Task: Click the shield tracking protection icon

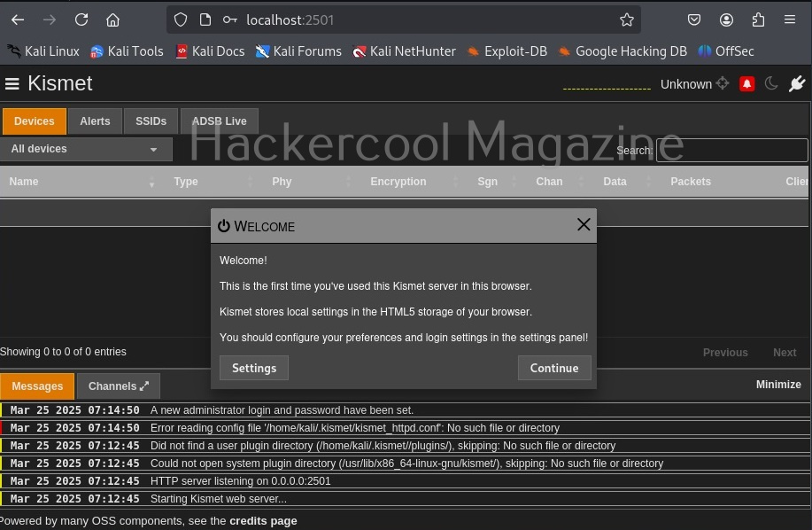Action: tap(181, 19)
